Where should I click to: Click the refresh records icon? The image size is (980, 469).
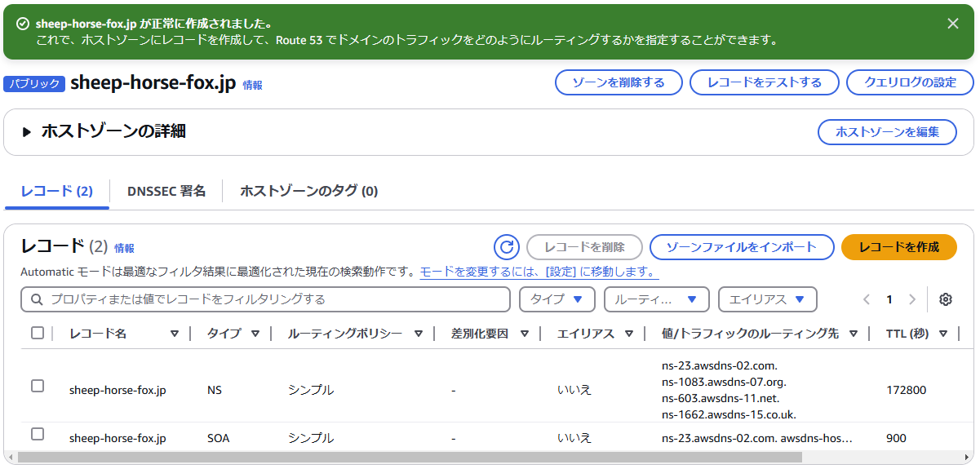pos(507,247)
